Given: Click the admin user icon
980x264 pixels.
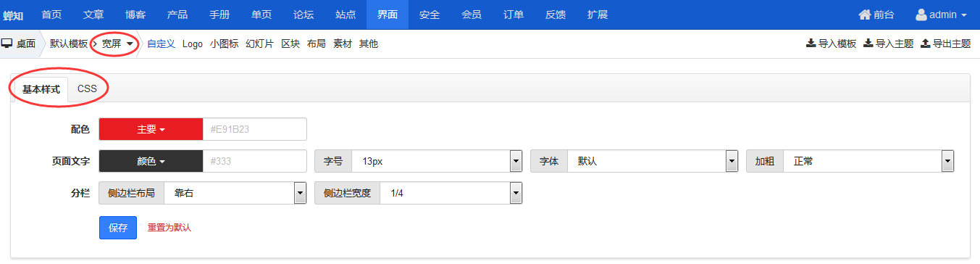Looking at the screenshot, I should coord(921,15).
